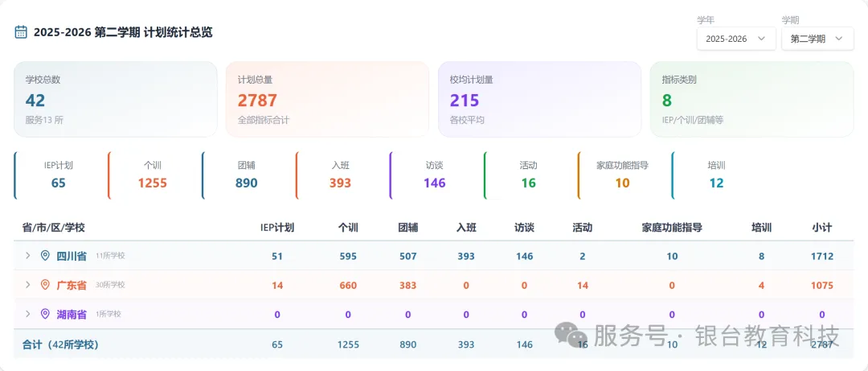
Task: Click the 1所学校 label
Action: [108, 314]
